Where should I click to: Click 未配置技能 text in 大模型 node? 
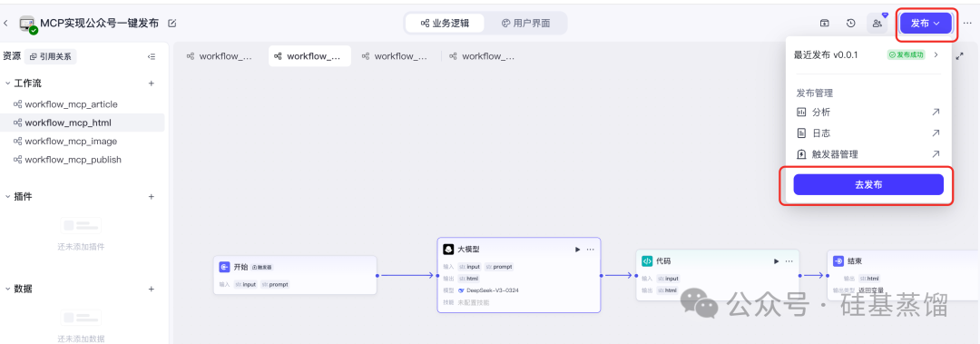tap(474, 302)
